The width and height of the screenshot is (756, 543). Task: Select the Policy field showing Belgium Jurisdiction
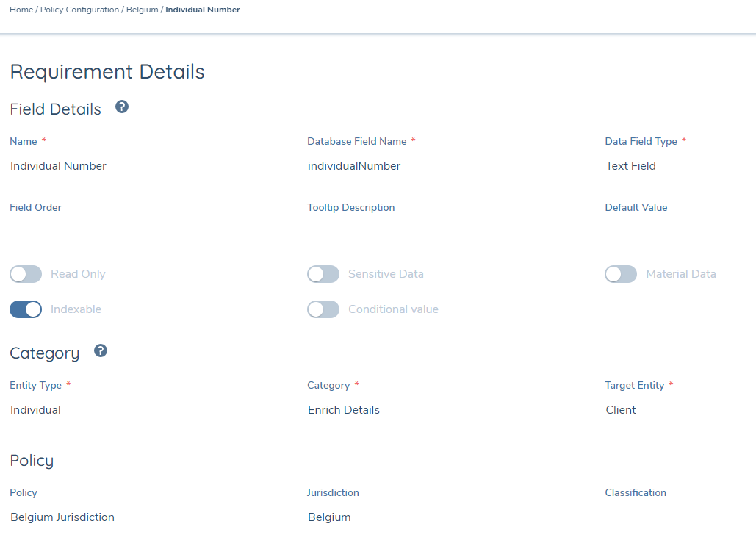[x=147, y=517]
